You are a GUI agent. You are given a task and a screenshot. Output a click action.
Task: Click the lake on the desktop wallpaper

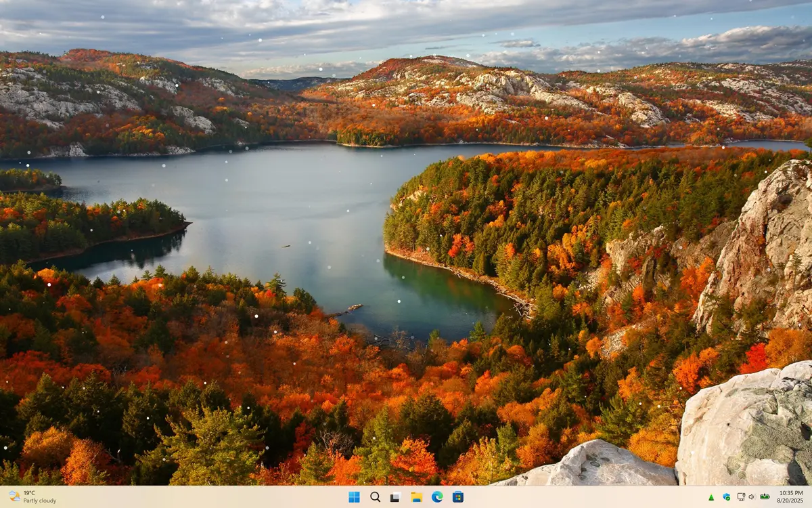[271, 203]
